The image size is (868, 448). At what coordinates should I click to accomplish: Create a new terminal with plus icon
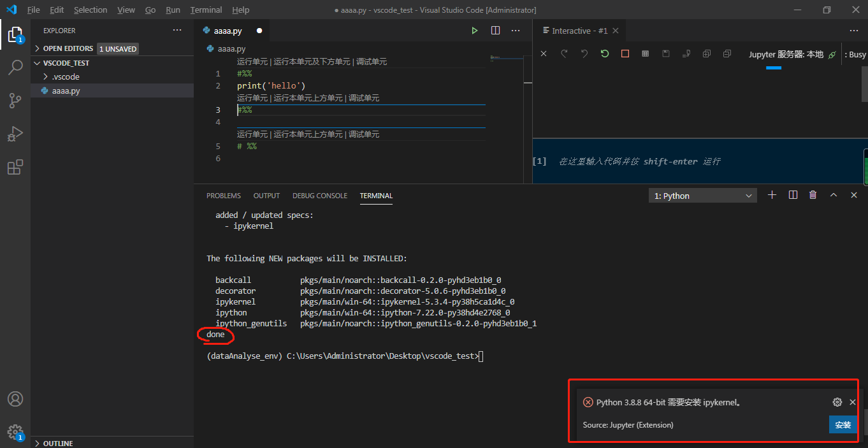[x=772, y=195]
